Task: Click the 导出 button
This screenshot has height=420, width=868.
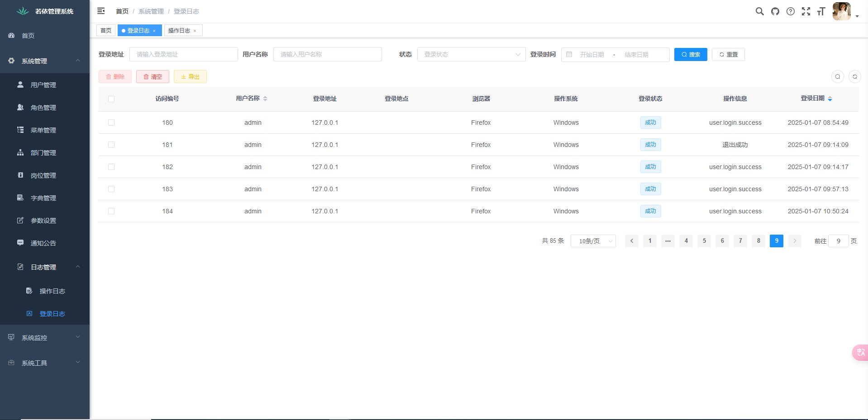Action: [x=190, y=77]
